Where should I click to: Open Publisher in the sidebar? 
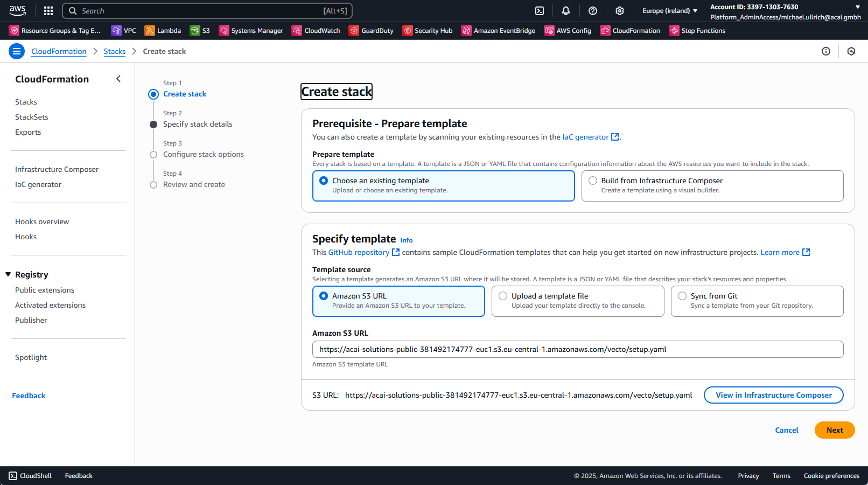tap(31, 320)
